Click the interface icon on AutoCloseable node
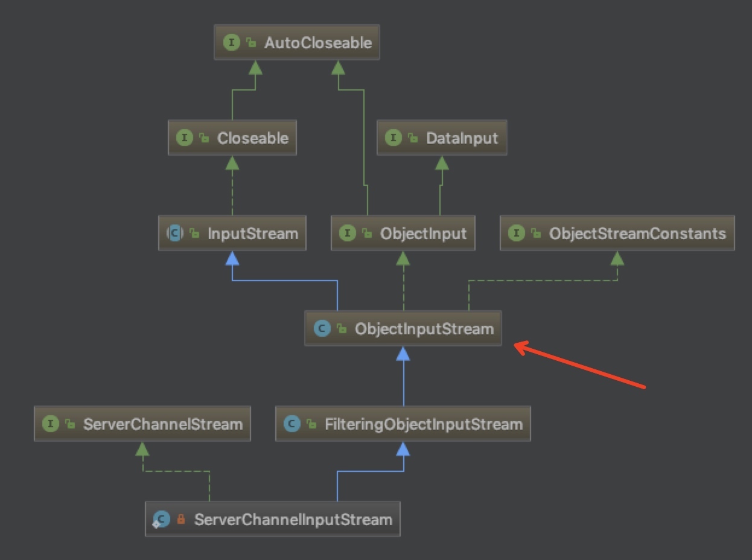752x560 pixels. tap(231, 43)
